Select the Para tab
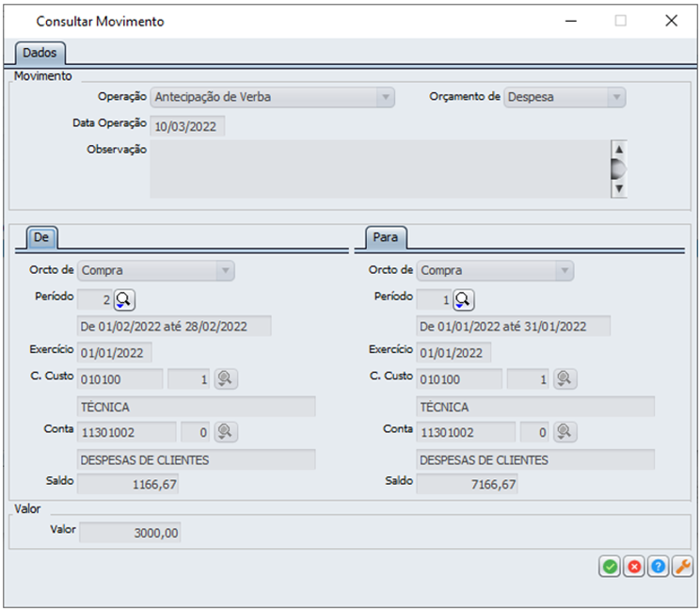The height and width of the screenshot is (611, 700). coord(385,237)
